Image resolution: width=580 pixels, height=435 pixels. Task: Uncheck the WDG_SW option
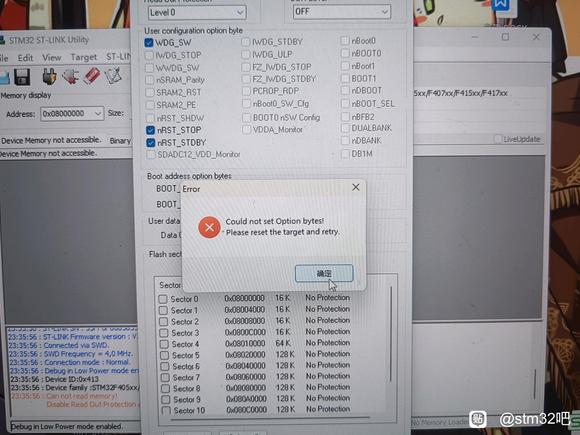[x=149, y=43]
